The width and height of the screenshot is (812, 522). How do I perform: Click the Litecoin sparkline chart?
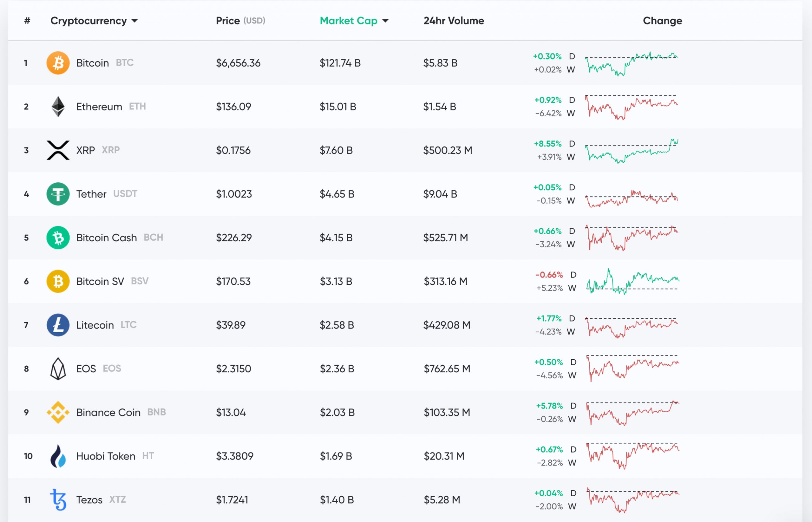tap(631, 328)
